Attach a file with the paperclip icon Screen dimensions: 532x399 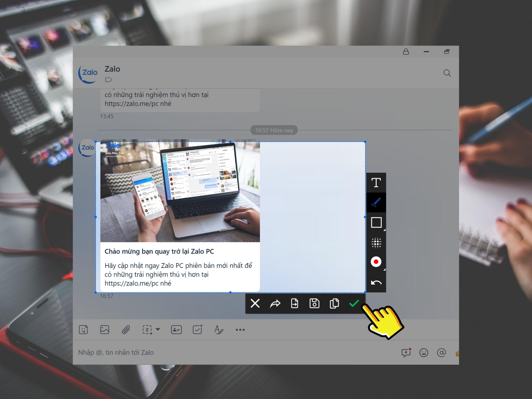point(126,330)
